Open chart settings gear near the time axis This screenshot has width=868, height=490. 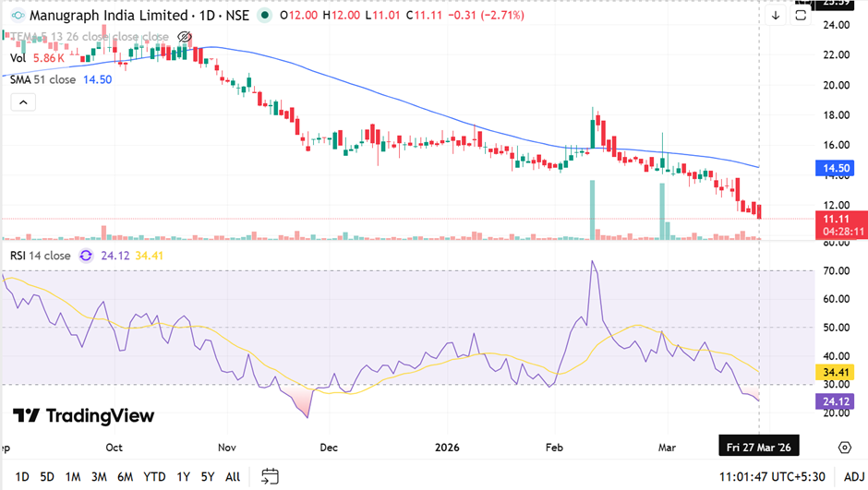click(844, 447)
